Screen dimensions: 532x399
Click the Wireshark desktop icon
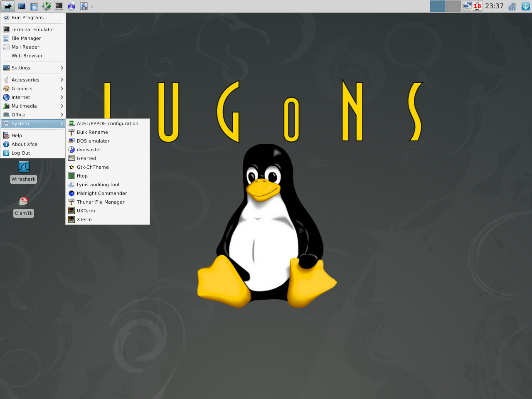(x=24, y=167)
